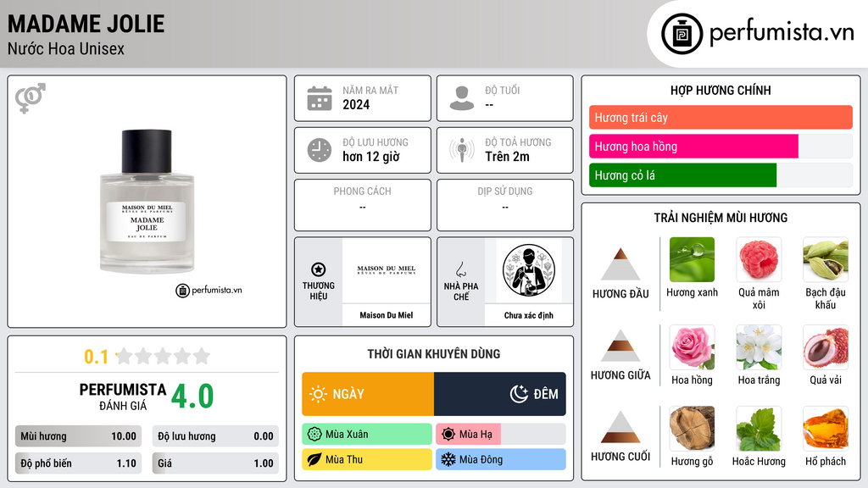Viewport: 868px width, 488px height.
Task: Click the 2024 release year value
Action: click(x=356, y=104)
